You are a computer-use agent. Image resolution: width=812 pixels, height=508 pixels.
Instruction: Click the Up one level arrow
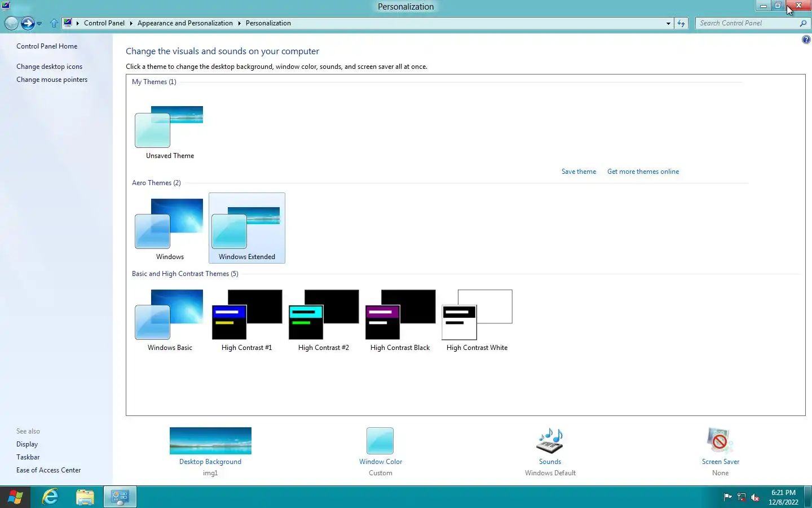pyautogui.click(x=54, y=23)
